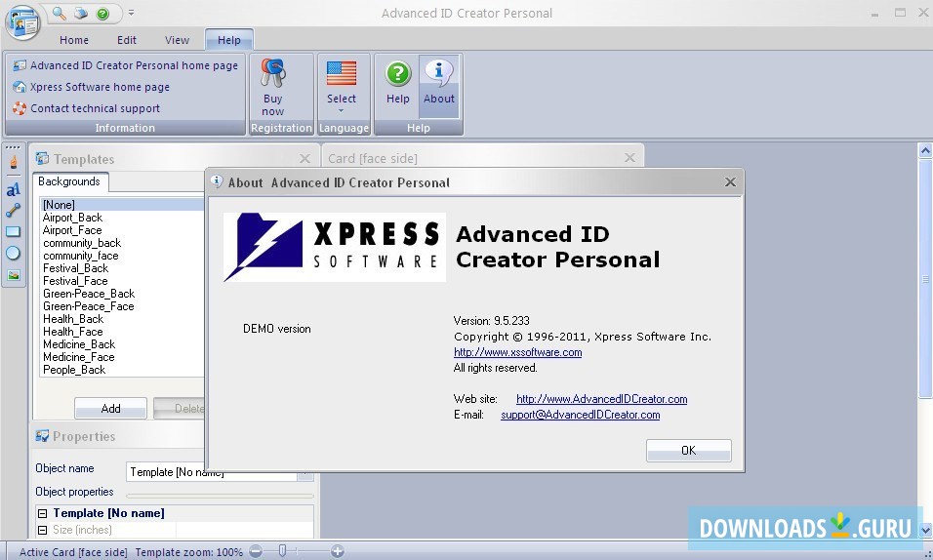The image size is (933, 560).
Task: Click the Templates panel icon
Action: click(42, 159)
